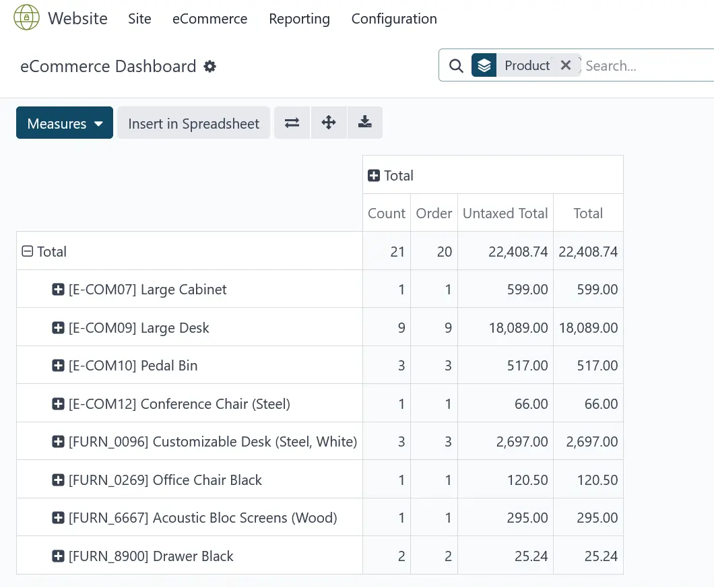This screenshot has height=588, width=714.
Task: Download the pivot table as xlsx
Action: tap(365, 123)
